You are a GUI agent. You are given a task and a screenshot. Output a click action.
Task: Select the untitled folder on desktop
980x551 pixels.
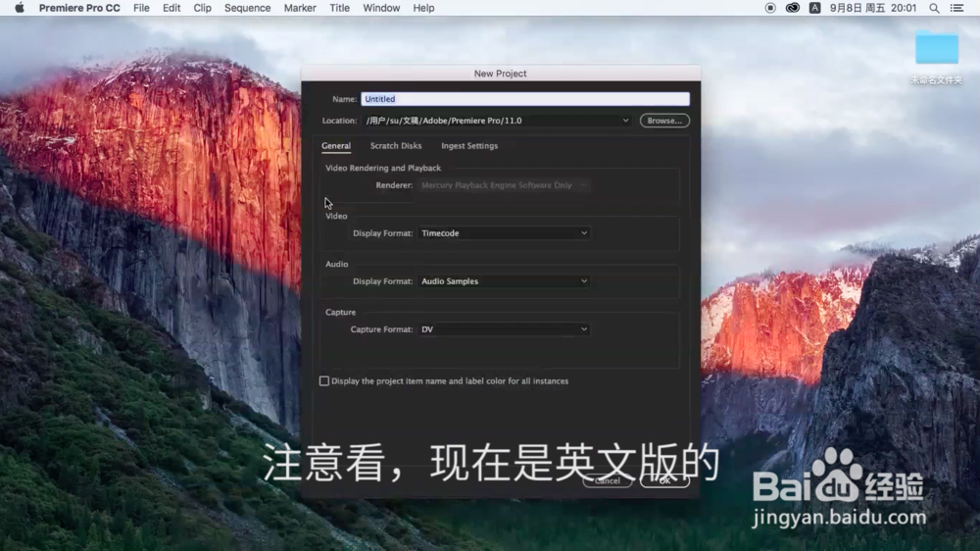[x=936, y=57]
